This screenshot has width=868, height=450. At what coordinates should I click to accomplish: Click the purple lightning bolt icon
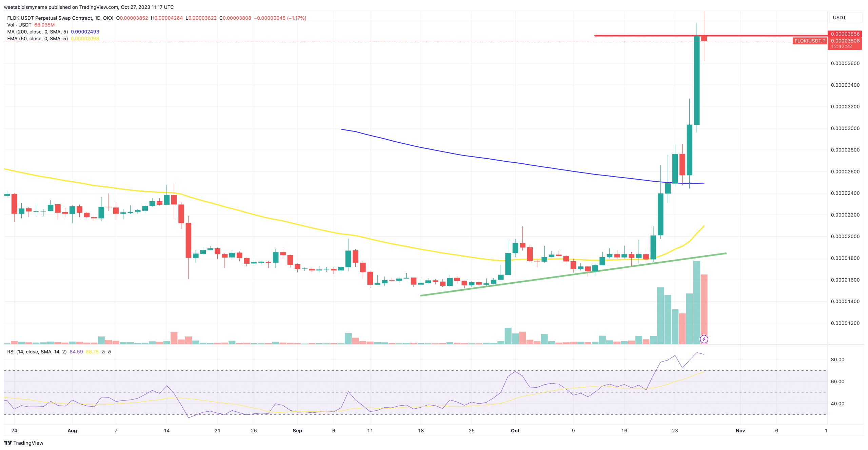click(x=704, y=339)
